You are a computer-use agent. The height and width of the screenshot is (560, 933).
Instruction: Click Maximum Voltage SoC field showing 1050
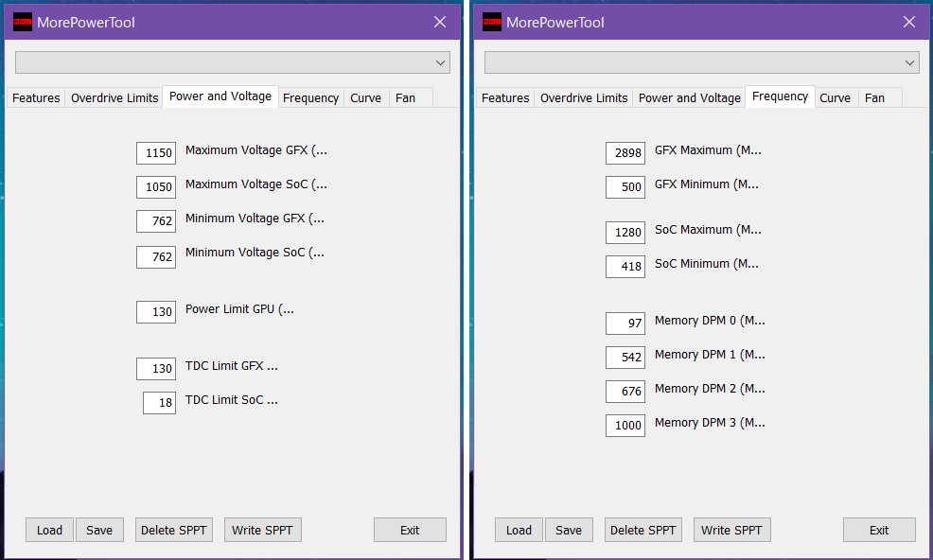(156, 187)
